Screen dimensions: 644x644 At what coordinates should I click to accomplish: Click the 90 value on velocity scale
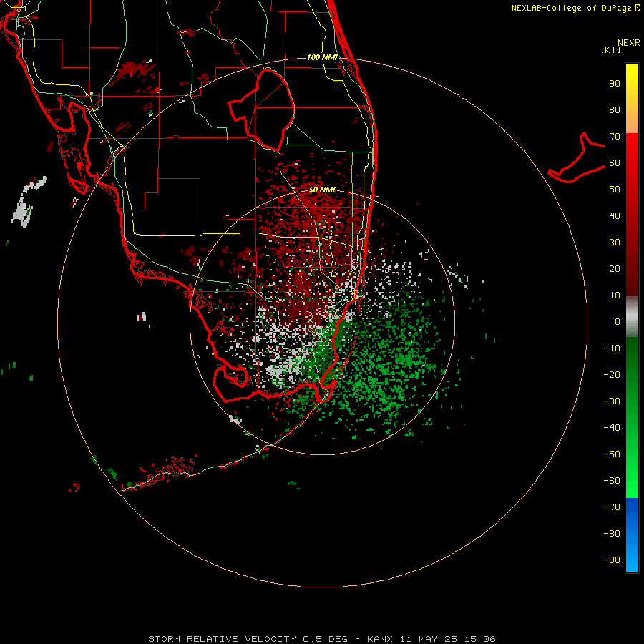coord(615,84)
